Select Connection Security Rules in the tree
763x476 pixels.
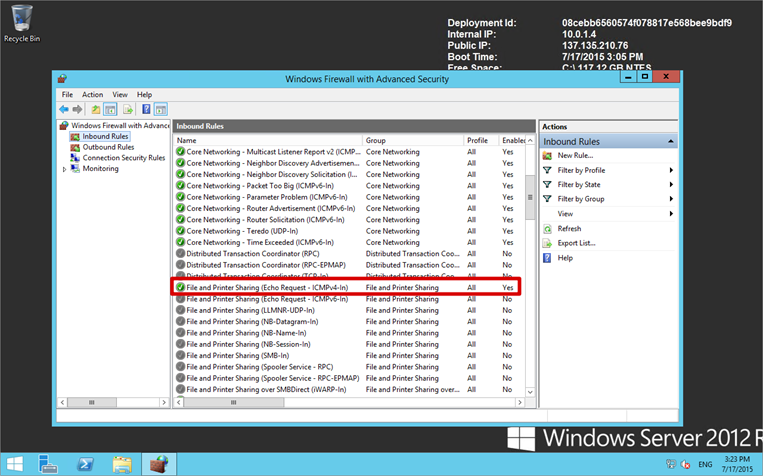click(124, 158)
